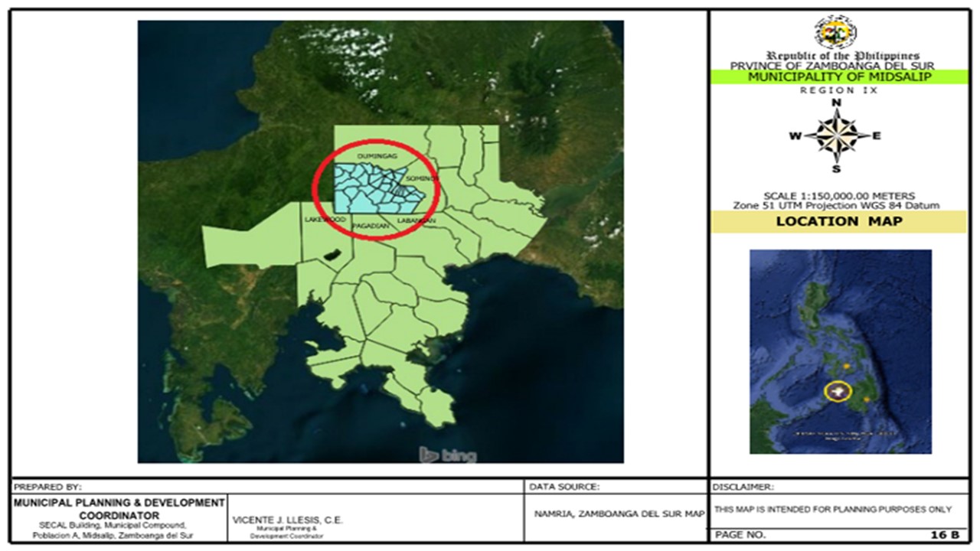Select the 'SCALE 1:150,000.00 METERS' text

[x=839, y=196]
